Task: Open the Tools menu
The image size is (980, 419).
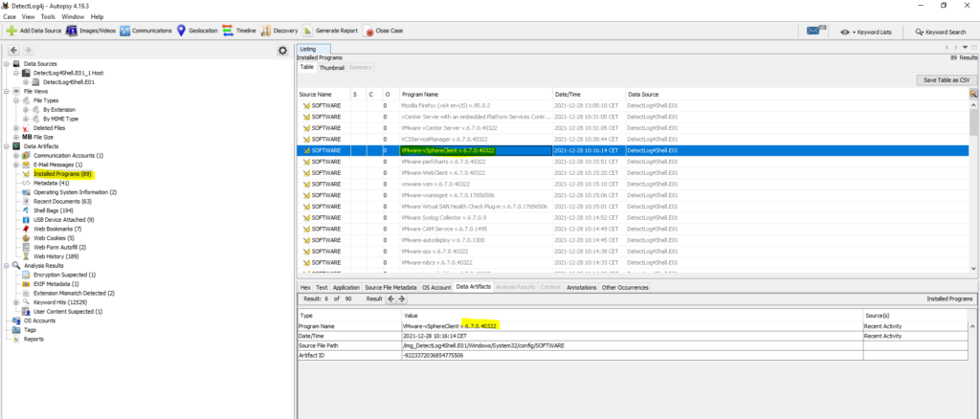Action: [x=48, y=17]
